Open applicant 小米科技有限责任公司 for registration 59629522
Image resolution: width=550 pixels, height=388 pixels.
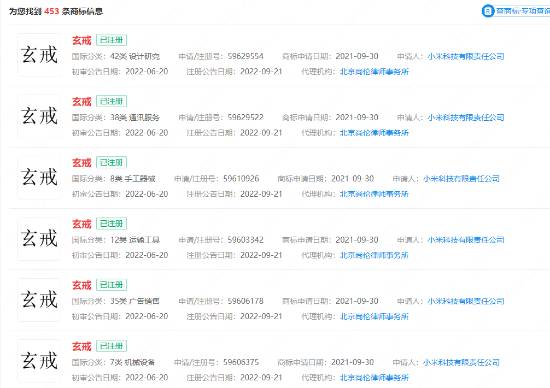(466, 118)
